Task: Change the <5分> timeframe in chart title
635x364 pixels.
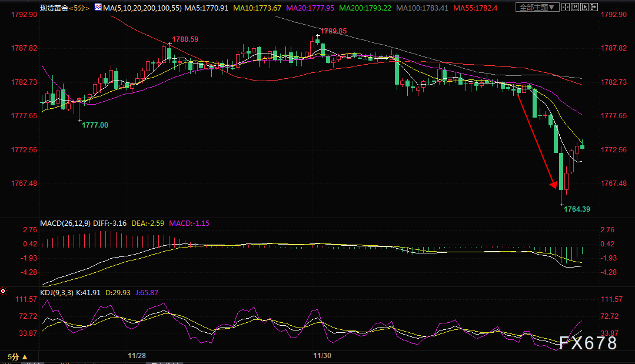Action: pyautogui.click(x=79, y=8)
